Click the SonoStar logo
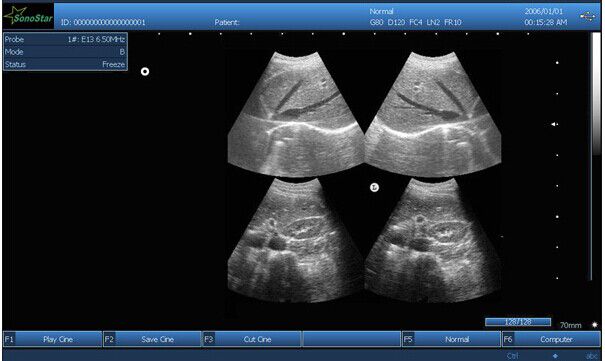 point(28,16)
